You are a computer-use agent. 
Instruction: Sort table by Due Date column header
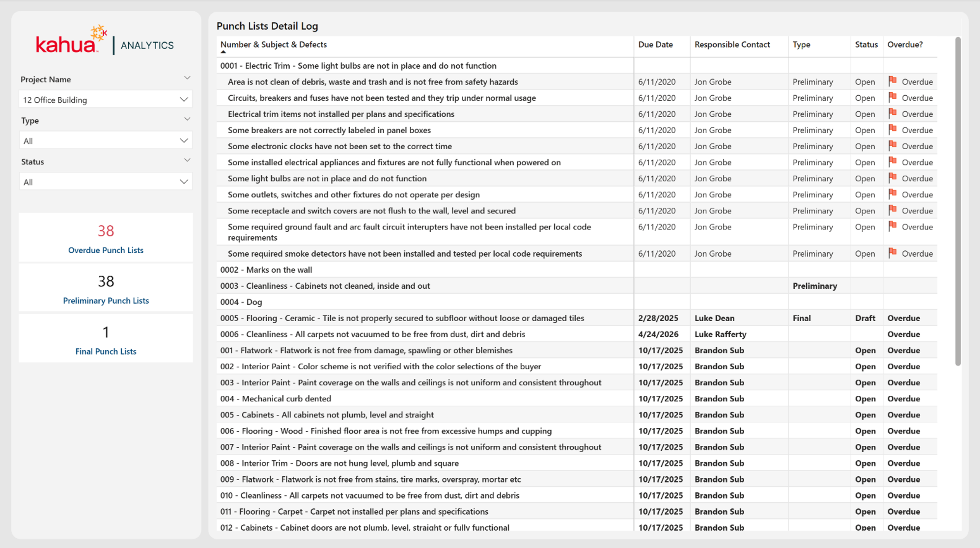click(655, 45)
